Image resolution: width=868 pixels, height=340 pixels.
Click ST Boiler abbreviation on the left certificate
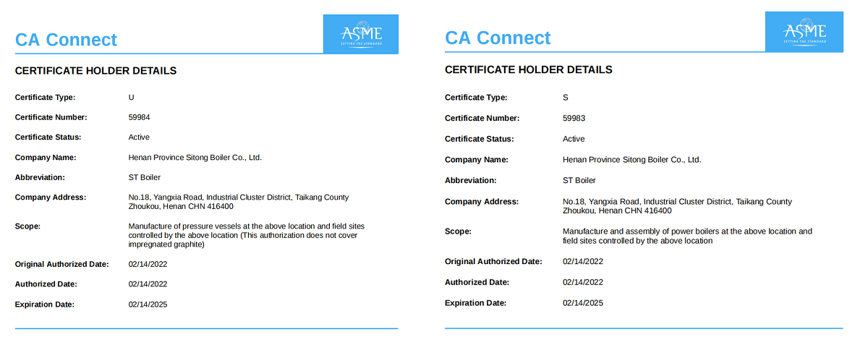[145, 177]
